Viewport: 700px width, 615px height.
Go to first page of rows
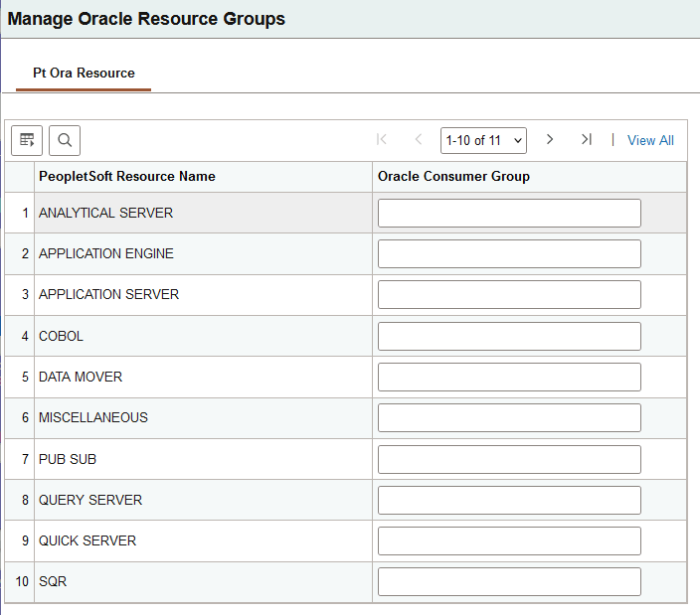coord(382,139)
